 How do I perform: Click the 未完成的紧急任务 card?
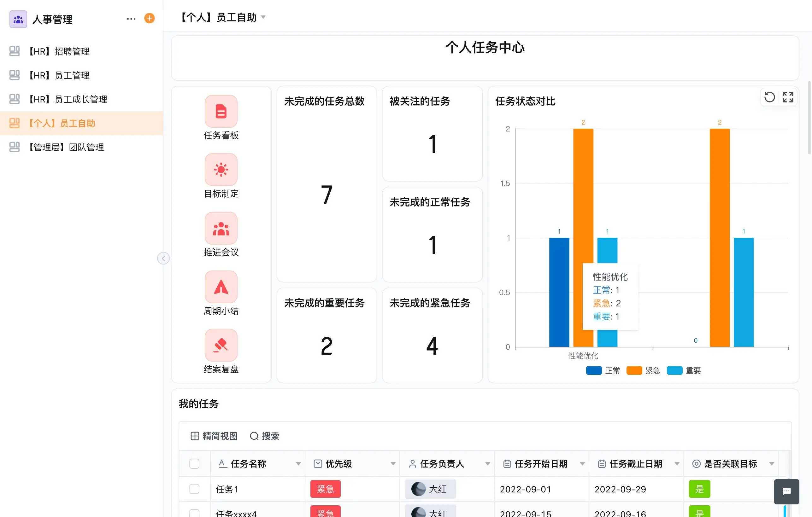432,335
